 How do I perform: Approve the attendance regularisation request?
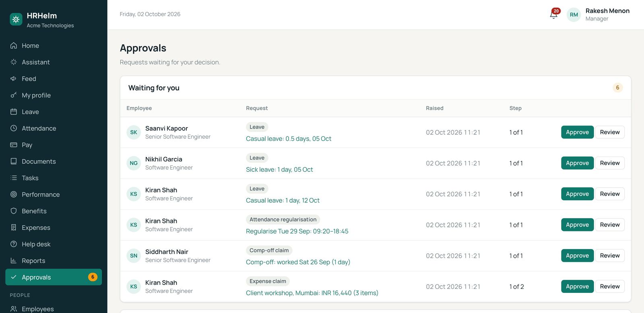tap(577, 224)
